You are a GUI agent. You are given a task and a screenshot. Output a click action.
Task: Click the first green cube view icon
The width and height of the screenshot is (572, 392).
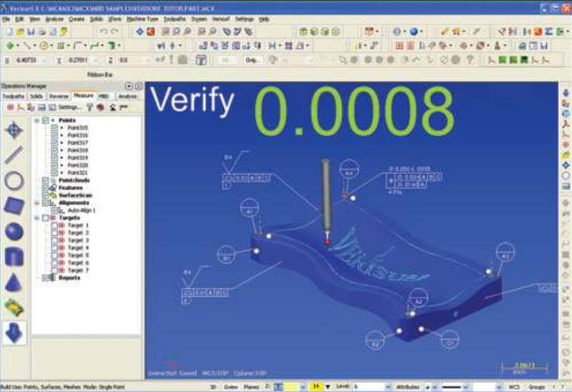[x=303, y=32]
